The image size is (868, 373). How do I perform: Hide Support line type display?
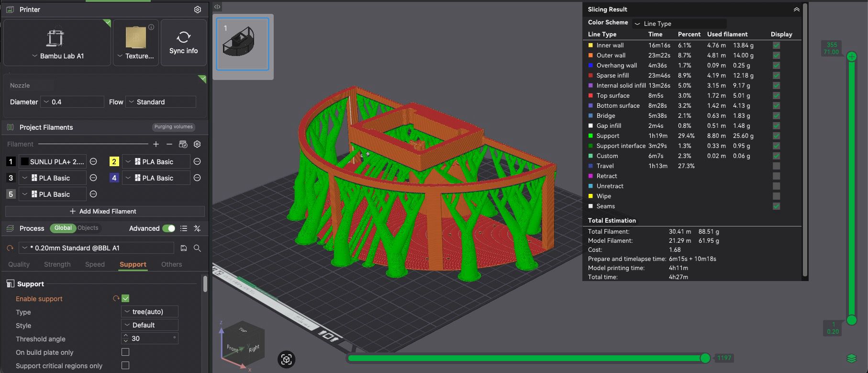(x=776, y=136)
